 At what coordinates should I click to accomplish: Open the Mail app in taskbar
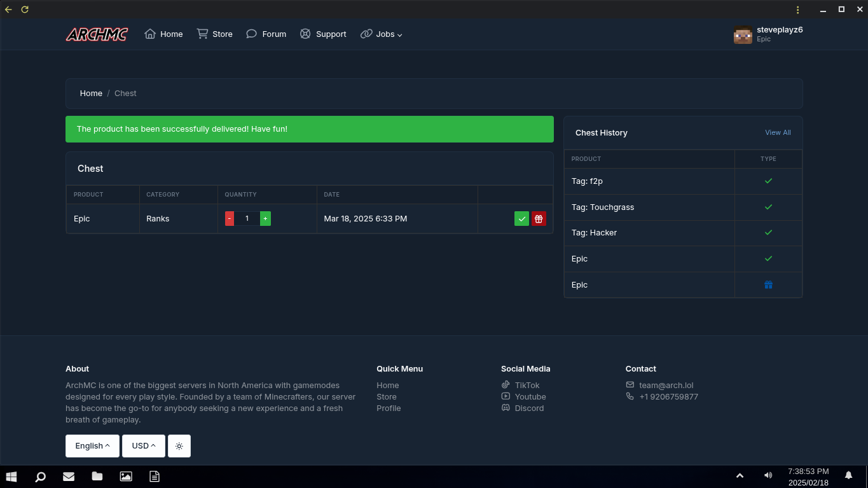coord(69,476)
